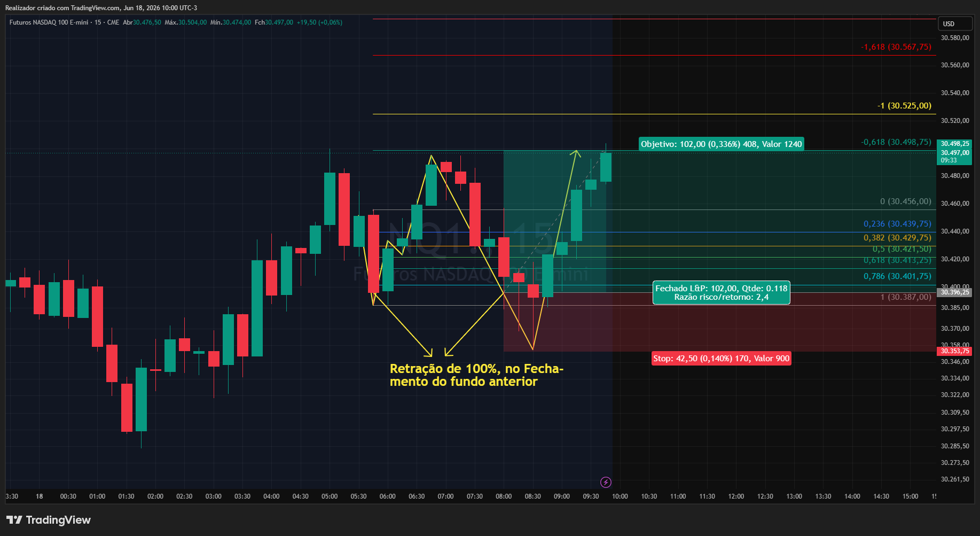Click the 10:00 time axis label

(x=620, y=496)
